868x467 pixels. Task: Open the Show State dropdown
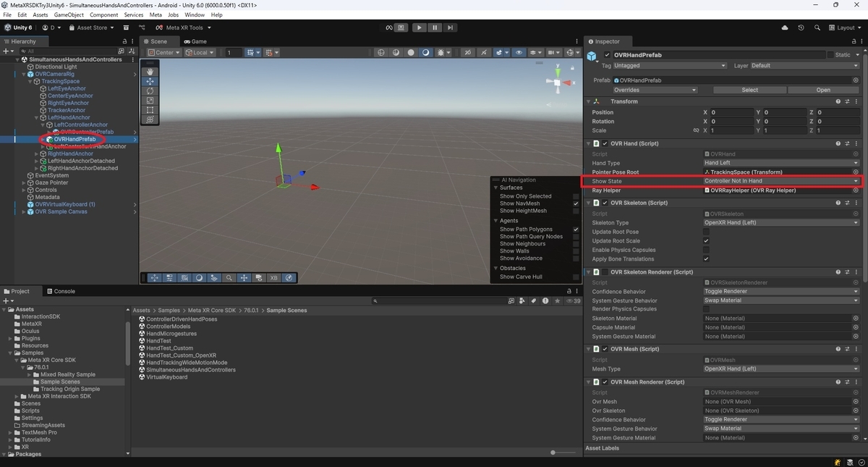coord(781,181)
